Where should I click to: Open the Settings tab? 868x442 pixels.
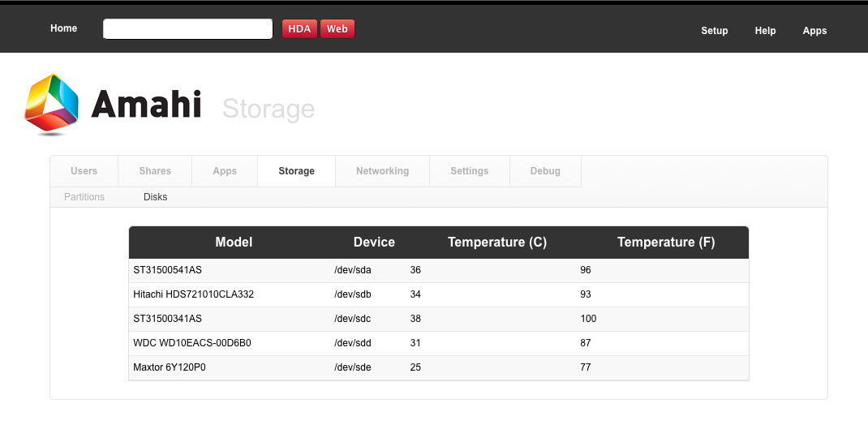tap(470, 171)
